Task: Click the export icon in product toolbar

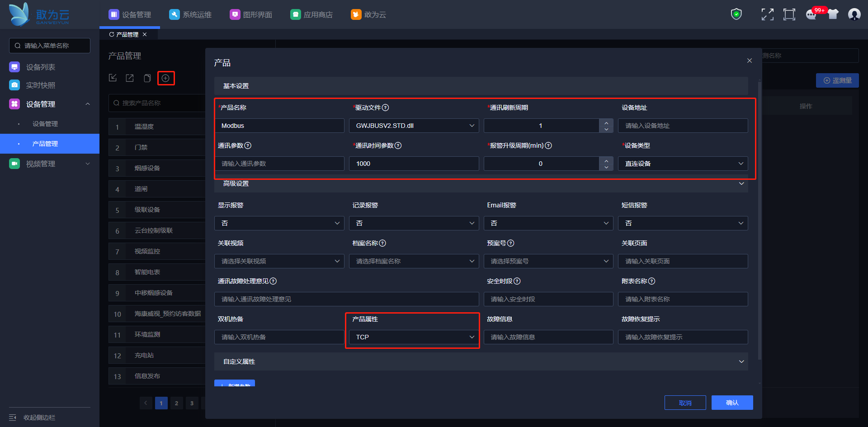Action: point(130,78)
